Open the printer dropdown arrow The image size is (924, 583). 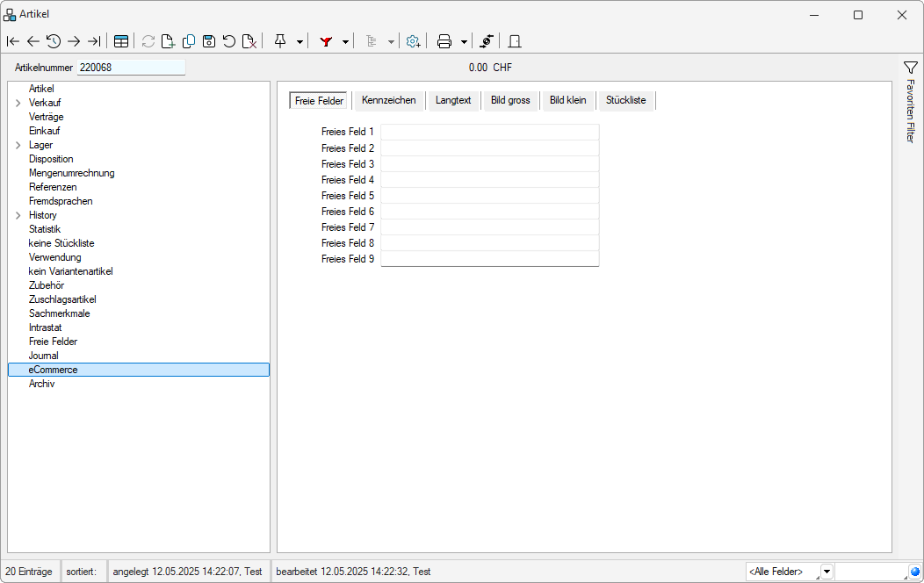(464, 42)
